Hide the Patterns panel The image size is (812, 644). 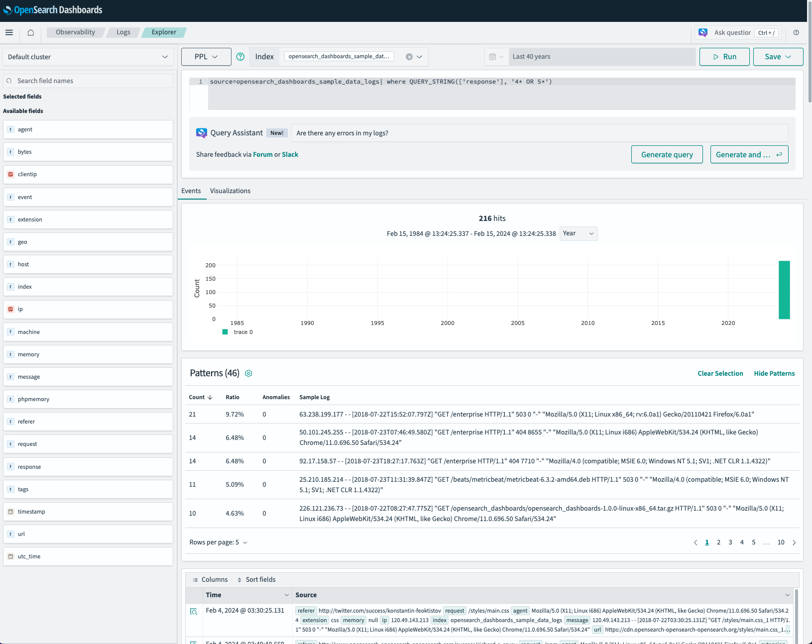(x=774, y=373)
